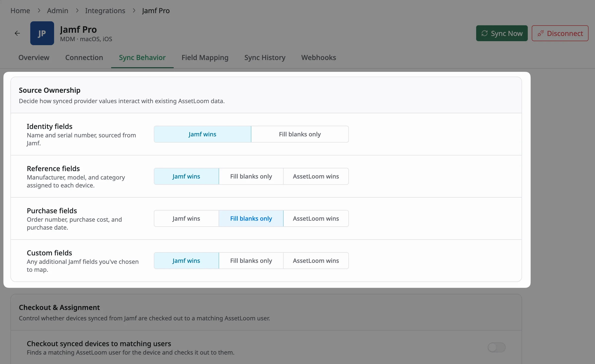595x364 pixels.
Task: Switch to the Webhooks tab
Action: 319,58
